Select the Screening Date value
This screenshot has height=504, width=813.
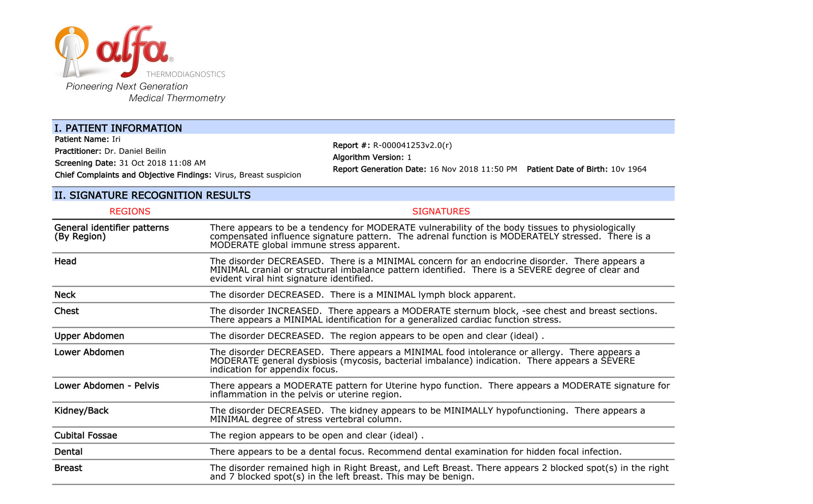[x=162, y=163]
